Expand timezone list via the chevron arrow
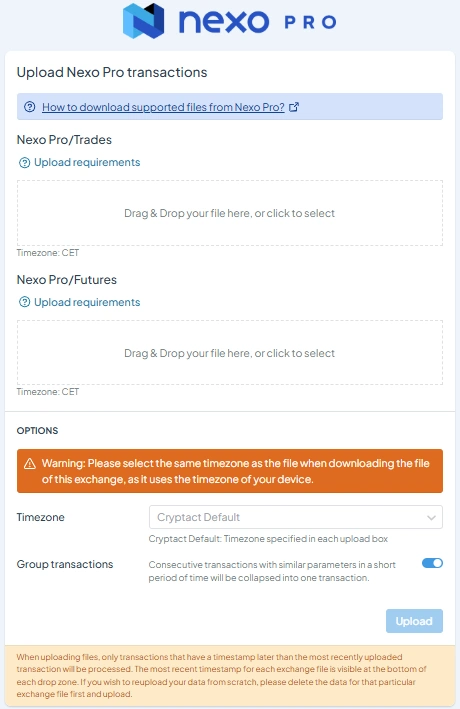Viewport: 460px width, 709px height. click(x=432, y=518)
